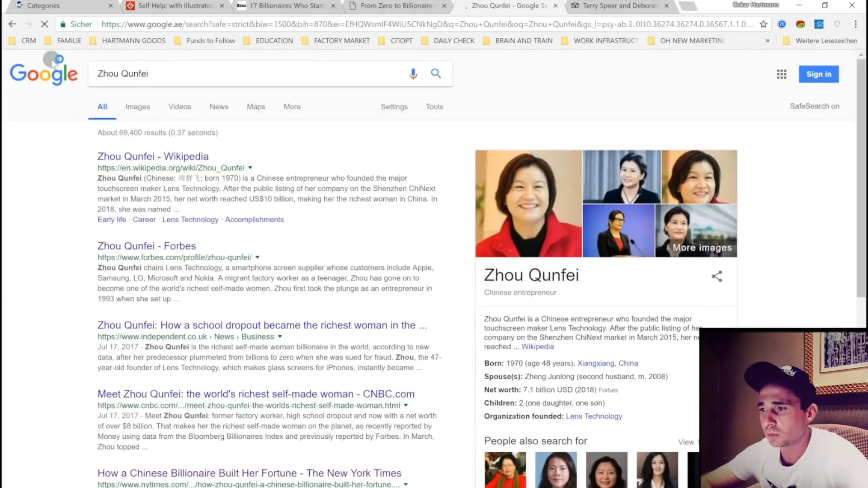Open HARTMANN GOODS bookmark folder
Image resolution: width=868 pixels, height=488 pixels.
click(x=127, y=41)
